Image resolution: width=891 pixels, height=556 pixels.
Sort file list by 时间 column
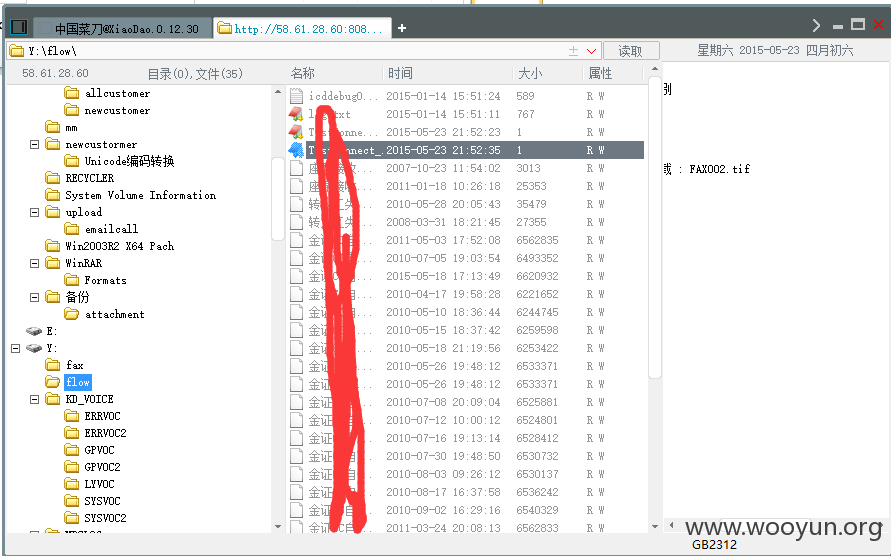coord(401,73)
